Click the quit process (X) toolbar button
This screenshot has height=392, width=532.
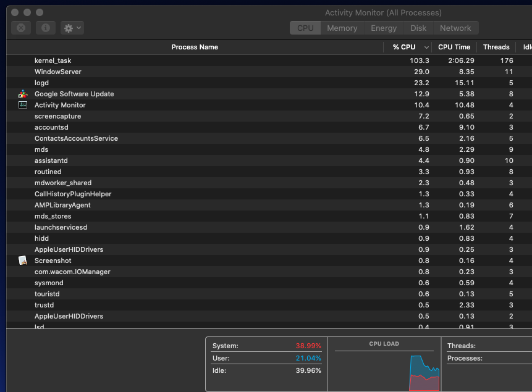(x=21, y=28)
